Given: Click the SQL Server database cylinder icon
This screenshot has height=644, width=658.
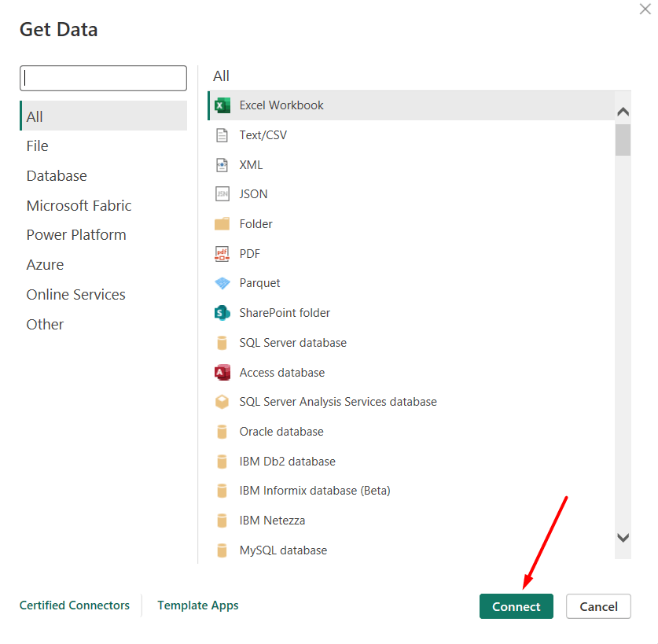Looking at the screenshot, I should tap(222, 343).
